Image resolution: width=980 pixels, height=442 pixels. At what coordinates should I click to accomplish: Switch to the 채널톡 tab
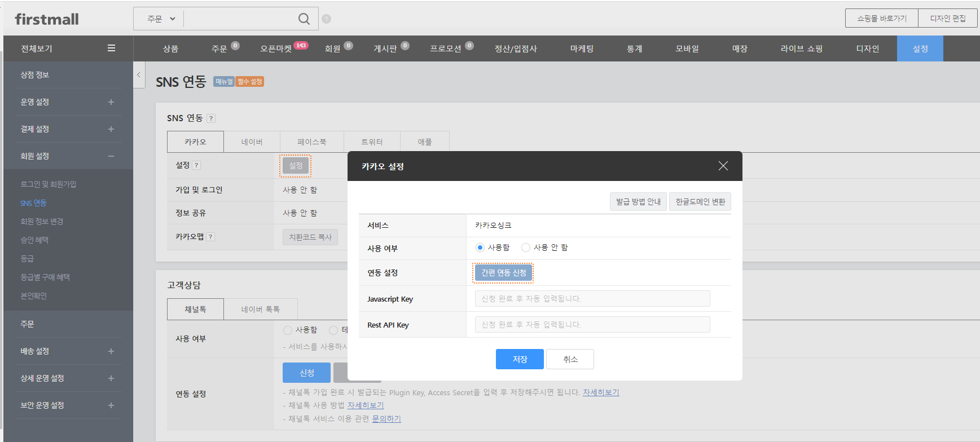tap(195, 310)
